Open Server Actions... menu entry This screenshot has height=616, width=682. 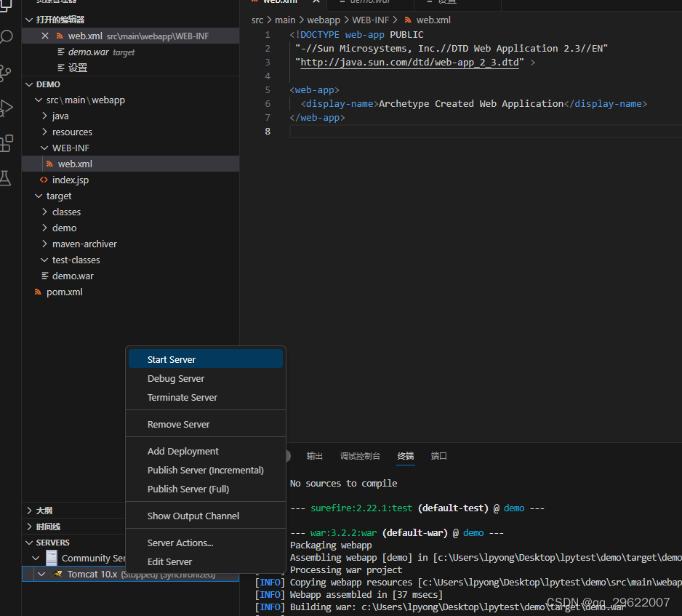206,543
